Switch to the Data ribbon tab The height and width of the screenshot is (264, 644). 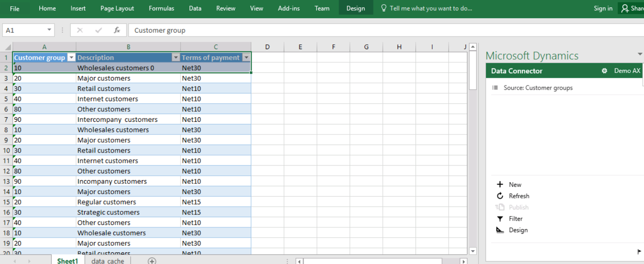tap(195, 8)
